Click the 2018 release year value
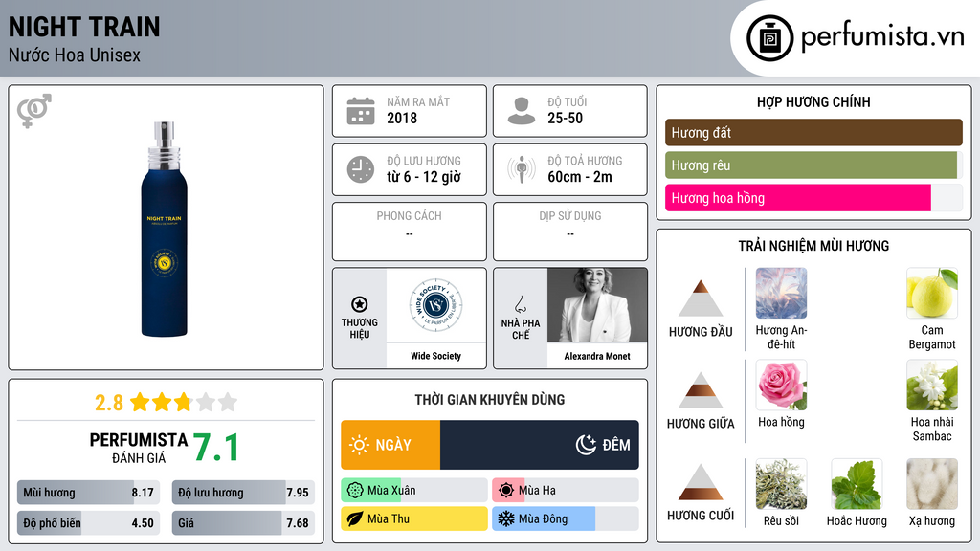This screenshot has height=551, width=980. [x=402, y=118]
